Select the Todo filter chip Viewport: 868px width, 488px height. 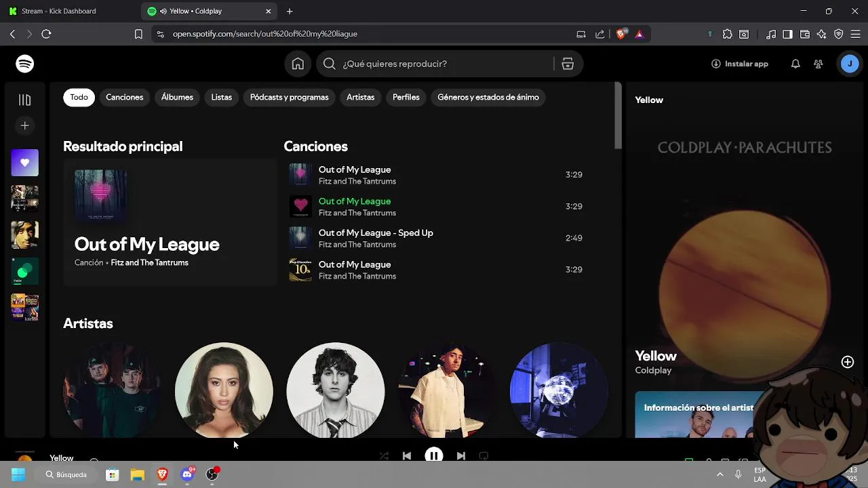coord(79,97)
